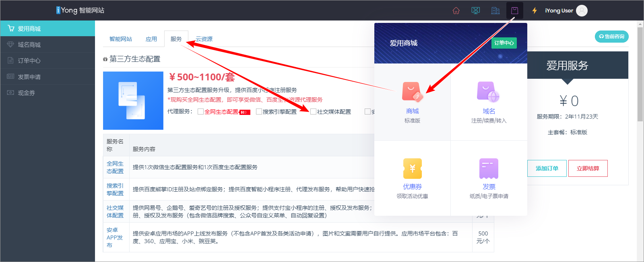Click the invoice icon beside 发票申请

pos(10,76)
